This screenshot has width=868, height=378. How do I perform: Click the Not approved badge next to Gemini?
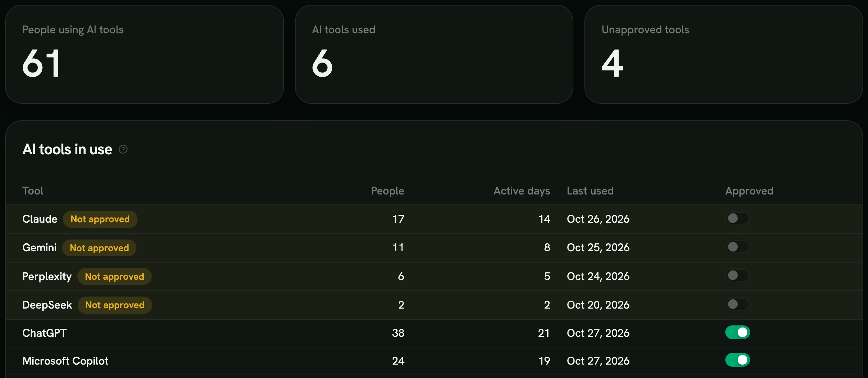(x=99, y=248)
